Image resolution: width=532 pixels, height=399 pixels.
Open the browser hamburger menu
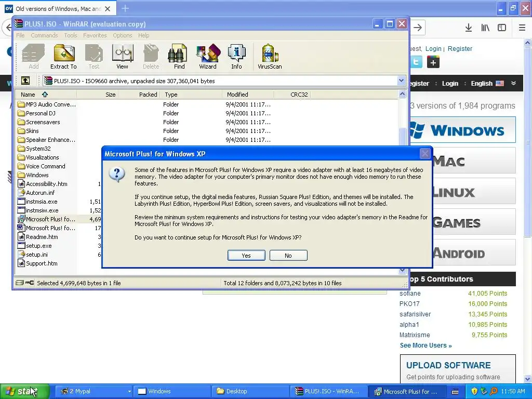tap(522, 28)
